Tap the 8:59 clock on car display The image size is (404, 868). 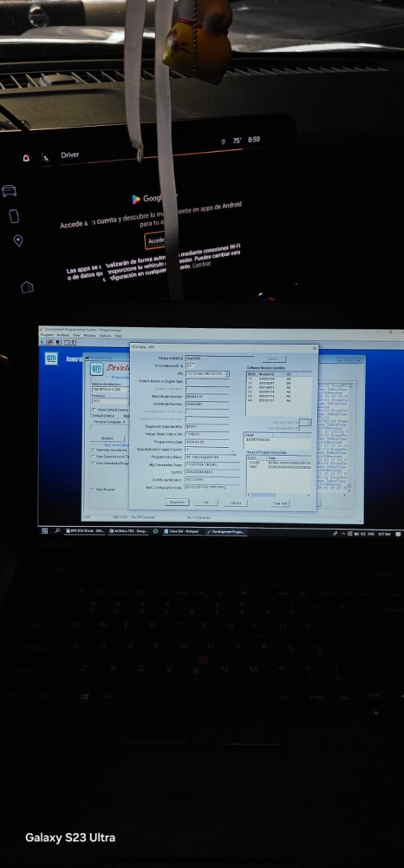(254, 140)
